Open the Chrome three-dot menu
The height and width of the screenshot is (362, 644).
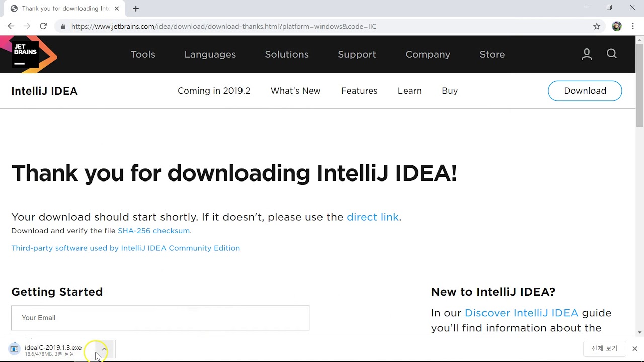click(632, 26)
